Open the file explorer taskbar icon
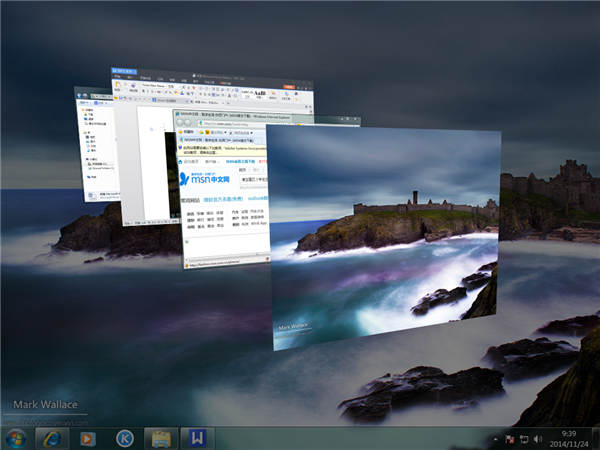The height and width of the screenshot is (450, 600). [x=160, y=438]
